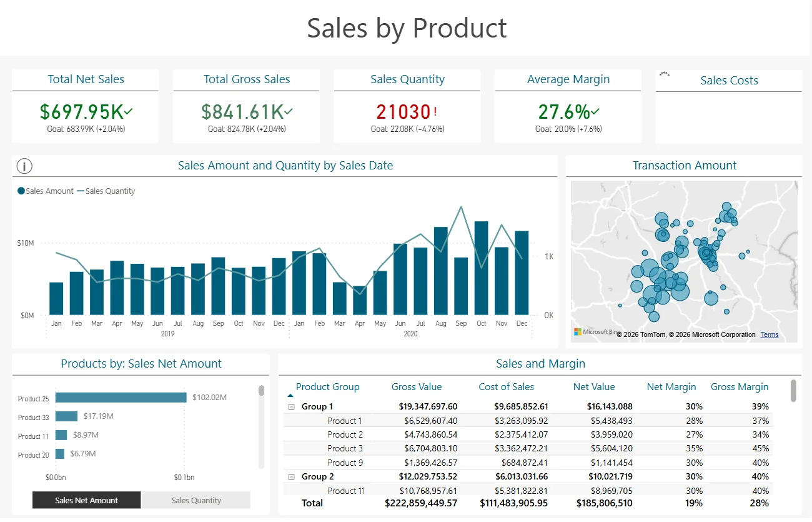Click the 2020 year label on the chart axis
Image resolution: width=812 pixels, height=522 pixels.
coord(410,334)
